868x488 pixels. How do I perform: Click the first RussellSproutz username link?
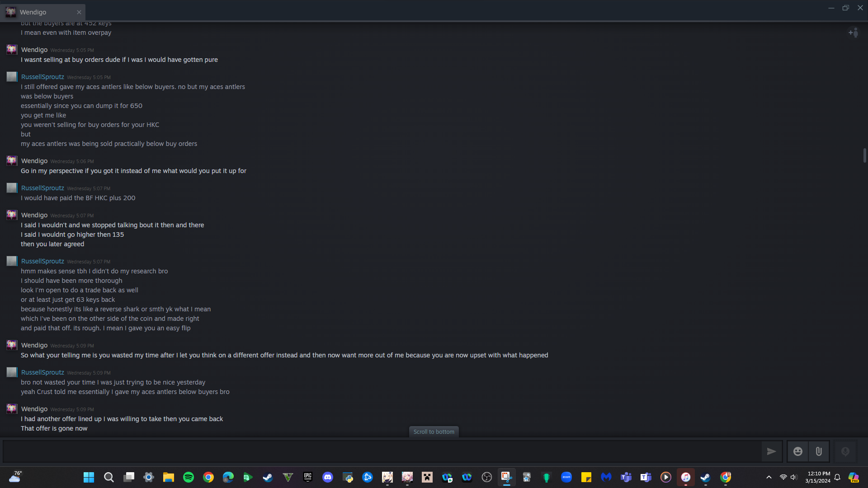click(42, 77)
